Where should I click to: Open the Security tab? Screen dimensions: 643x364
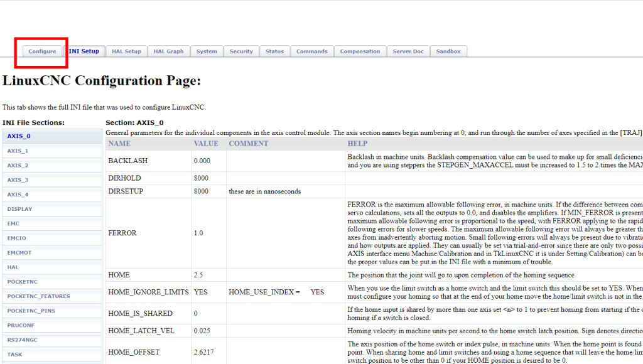pyautogui.click(x=241, y=51)
